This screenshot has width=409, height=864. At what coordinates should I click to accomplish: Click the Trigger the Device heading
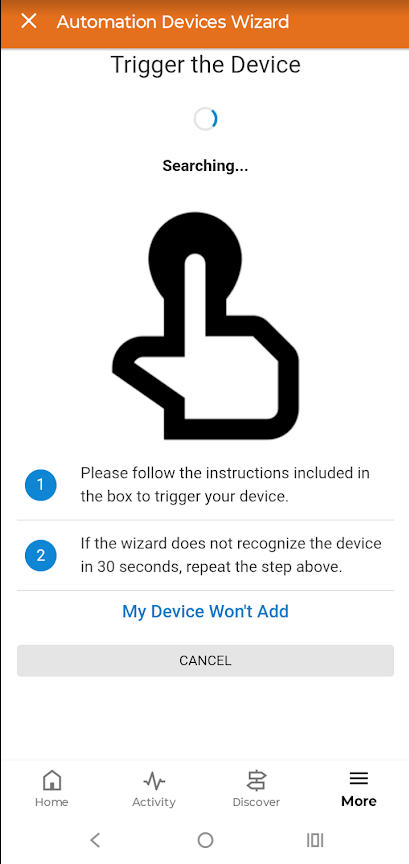coord(205,65)
